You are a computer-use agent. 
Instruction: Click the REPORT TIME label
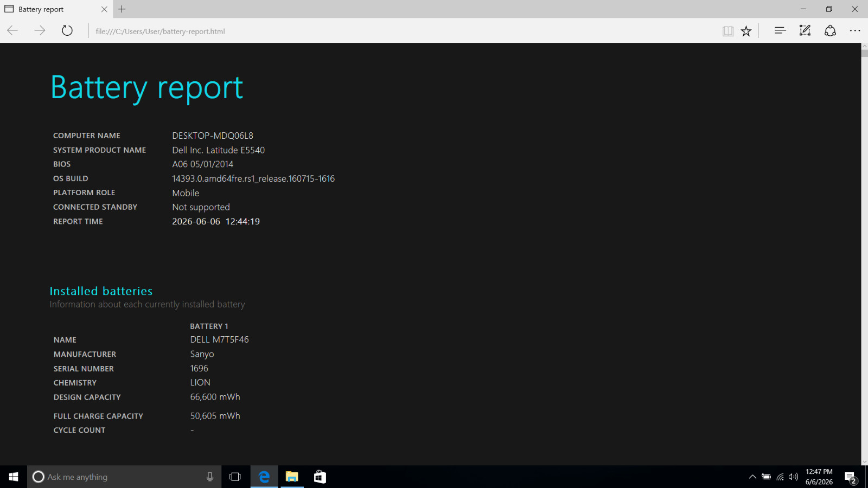(x=78, y=221)
